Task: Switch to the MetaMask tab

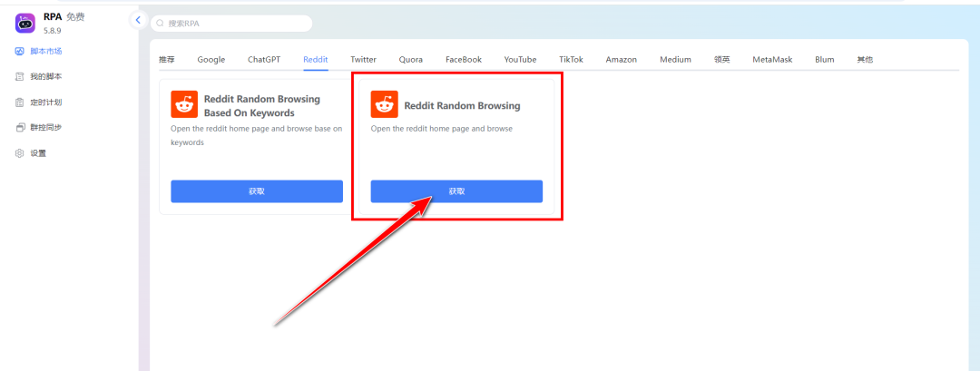Action: click(772, 59)
